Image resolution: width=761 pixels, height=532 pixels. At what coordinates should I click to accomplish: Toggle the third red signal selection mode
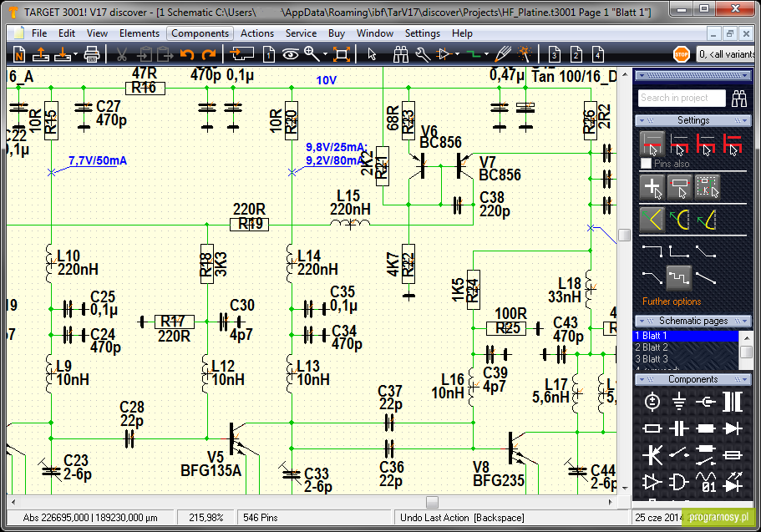click(x=706, y=144)
